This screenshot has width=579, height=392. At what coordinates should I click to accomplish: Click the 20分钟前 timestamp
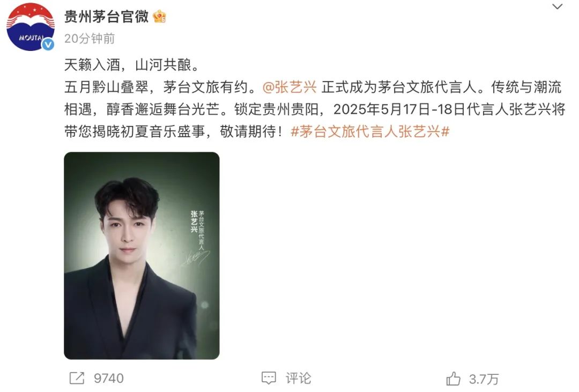[x=90, y=39]
